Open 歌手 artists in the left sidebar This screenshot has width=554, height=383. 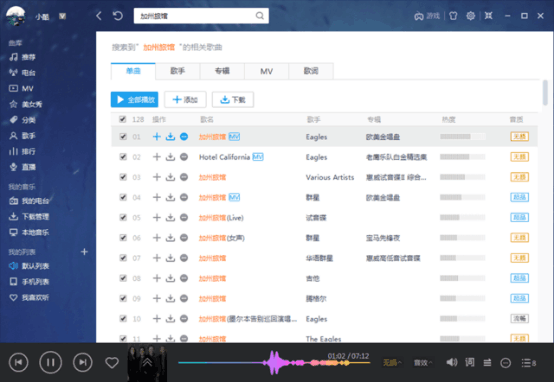point(23,136)
